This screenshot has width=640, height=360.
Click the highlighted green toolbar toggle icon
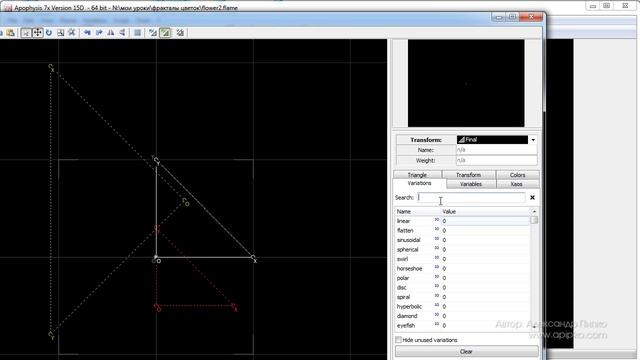click(x=165, y=33)
